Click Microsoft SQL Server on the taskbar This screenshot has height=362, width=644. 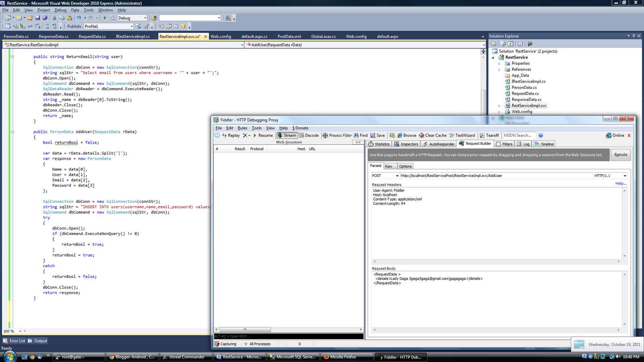click(294, 357)
